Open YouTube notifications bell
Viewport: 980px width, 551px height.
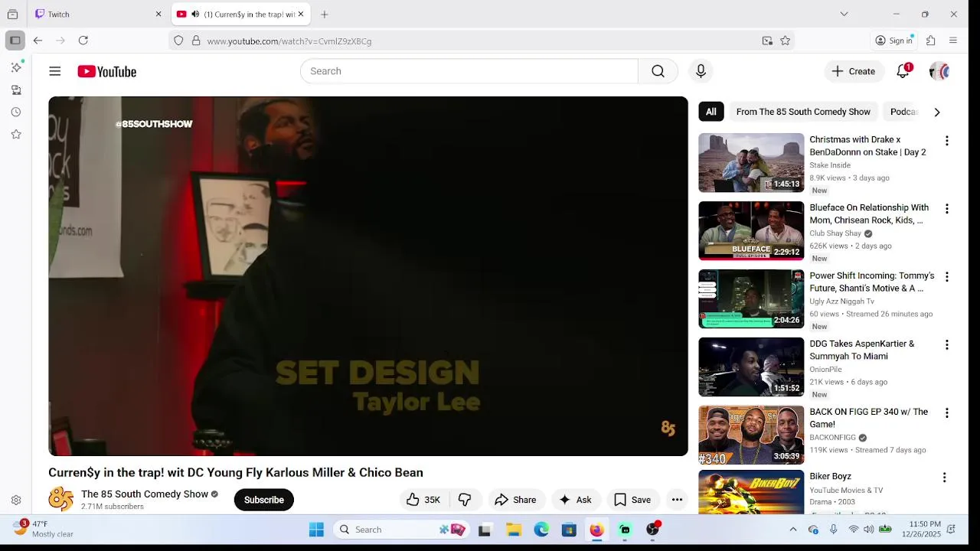(x=903, y=71)
